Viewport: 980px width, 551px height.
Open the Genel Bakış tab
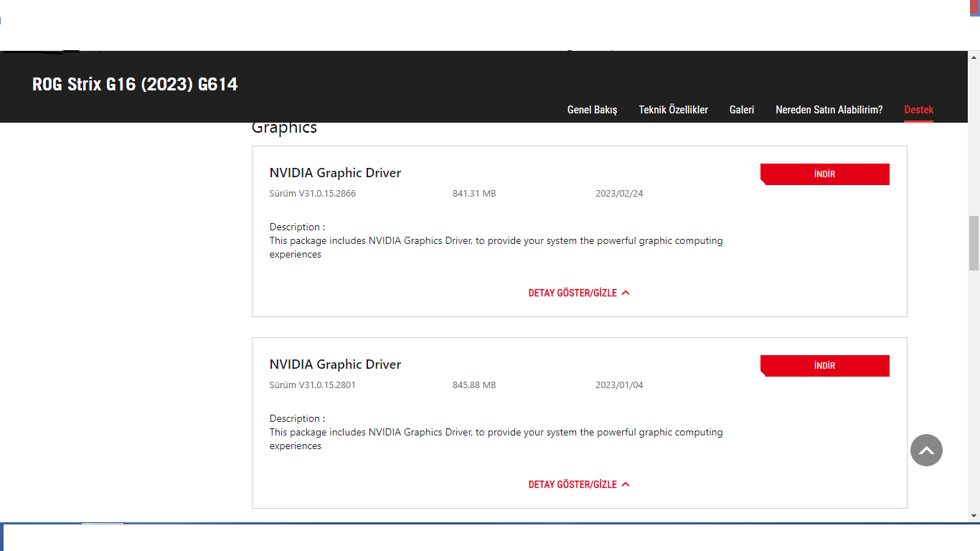coord(592,110)
